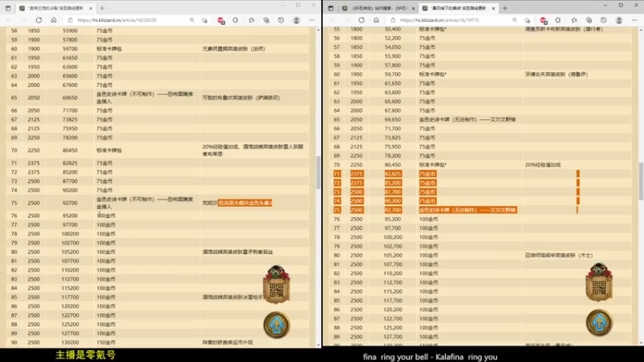Add page to favorites in left window

204,20
